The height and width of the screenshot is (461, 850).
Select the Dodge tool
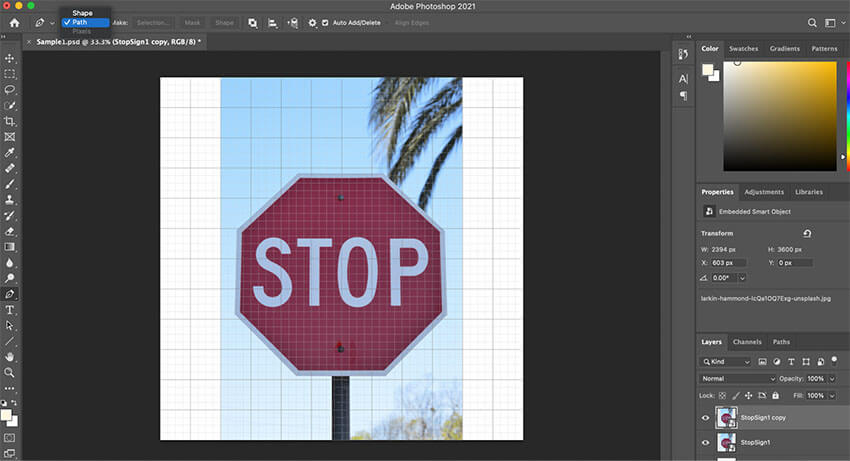coord(10,278)
